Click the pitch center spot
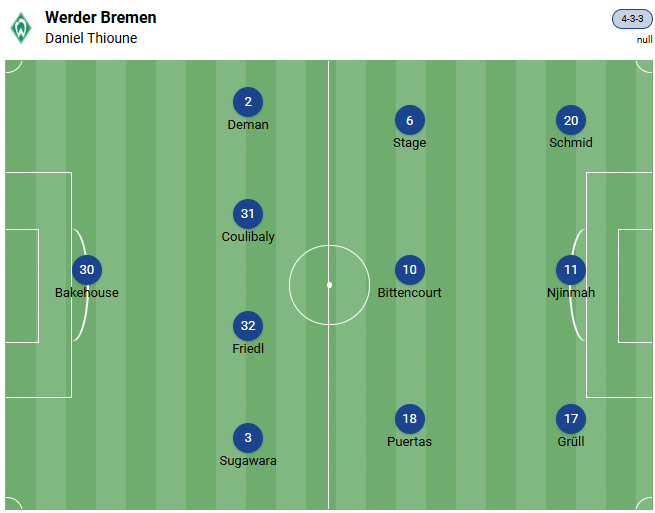 pos(329,285)
